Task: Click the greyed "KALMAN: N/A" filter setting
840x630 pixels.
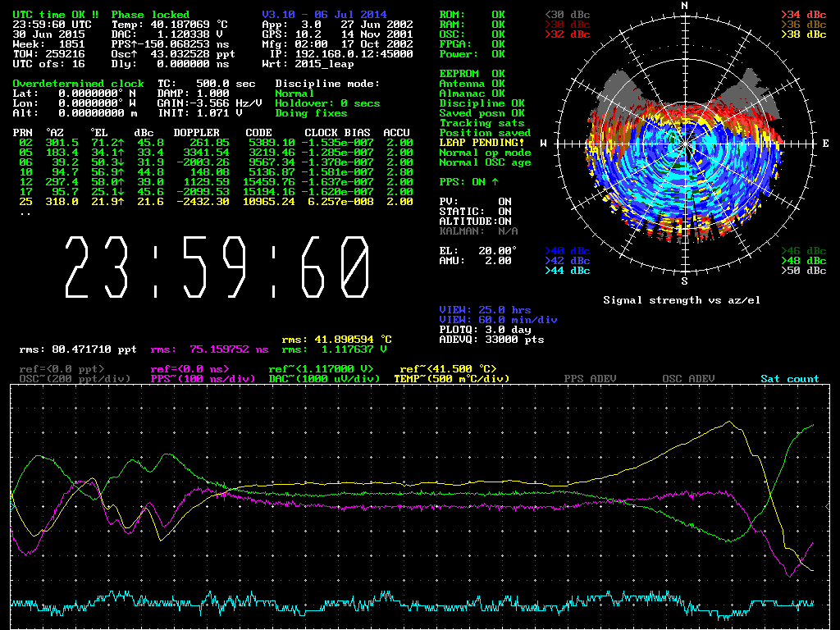Action: [478, 231]
